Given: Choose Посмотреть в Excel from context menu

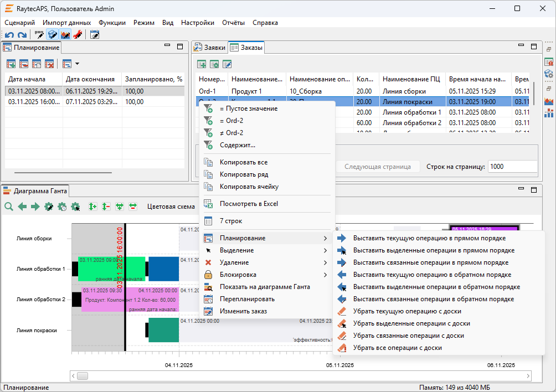Looking at the screenshot, I should (x=249, y=204).
